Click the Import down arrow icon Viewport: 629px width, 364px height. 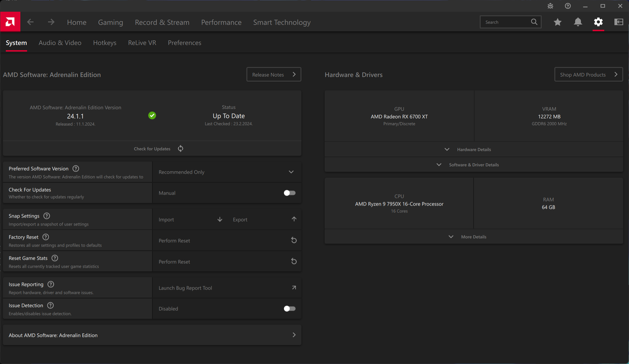(220, 220)
